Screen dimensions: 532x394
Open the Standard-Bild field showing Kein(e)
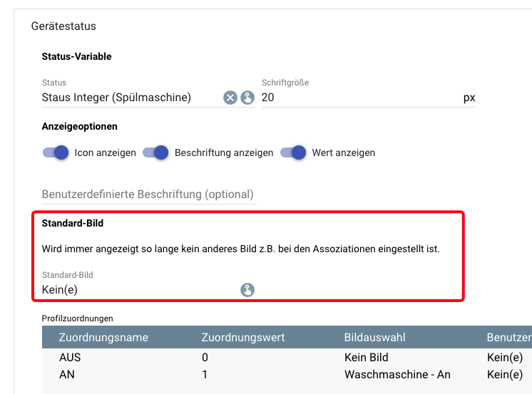pos(135,289)
